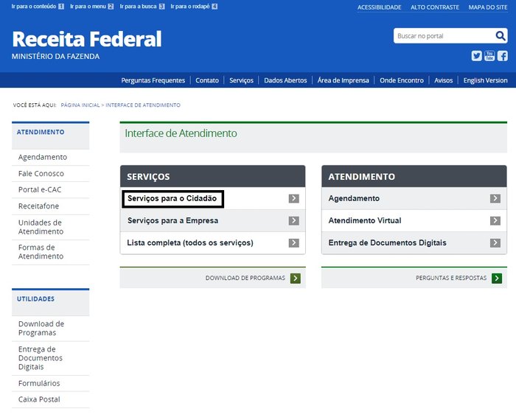Click green arrow for Perguntas e Respostas
This screenshot has height=420, width=516.
497,279
